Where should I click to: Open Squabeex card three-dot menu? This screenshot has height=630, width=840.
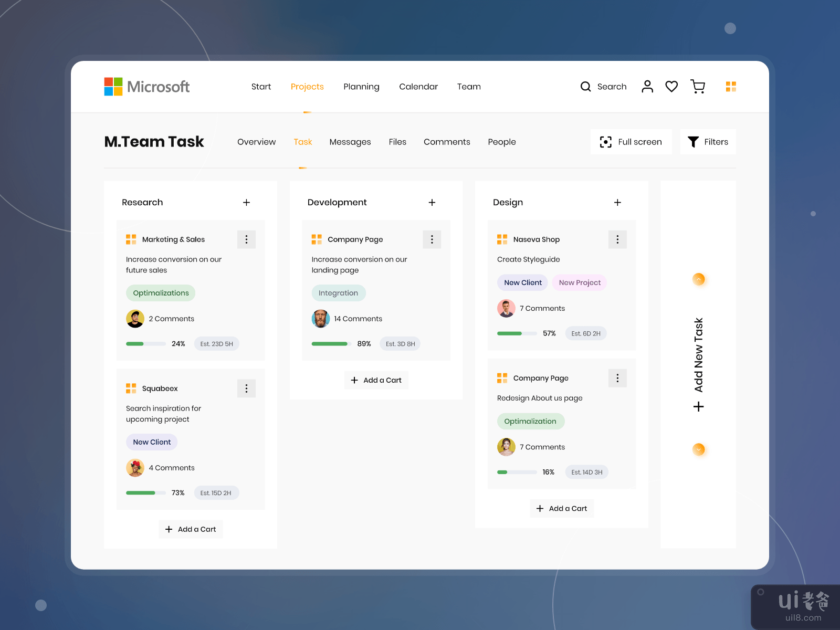click(x=246, y=388)
